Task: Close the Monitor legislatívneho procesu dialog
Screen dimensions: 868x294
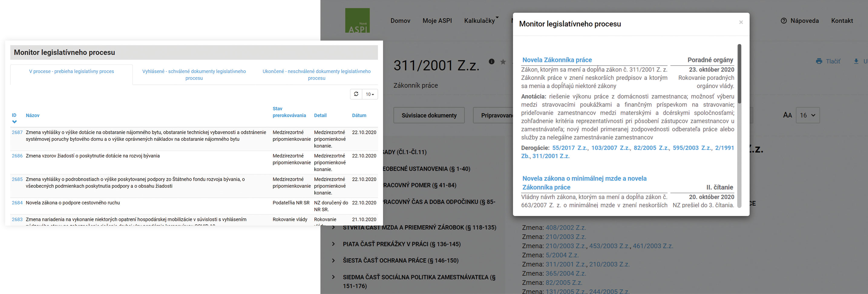Action: (741, 23)
